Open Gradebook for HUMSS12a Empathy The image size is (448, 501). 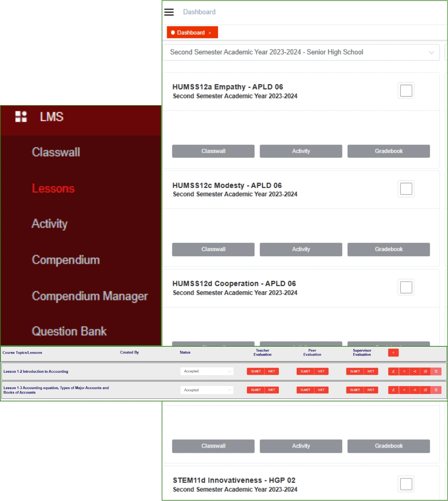389,151
